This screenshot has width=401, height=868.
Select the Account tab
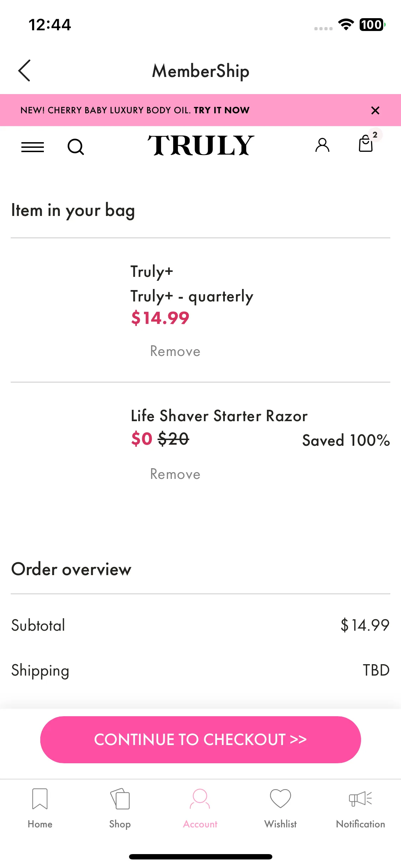pyautogui.click(x=200, y=808)
